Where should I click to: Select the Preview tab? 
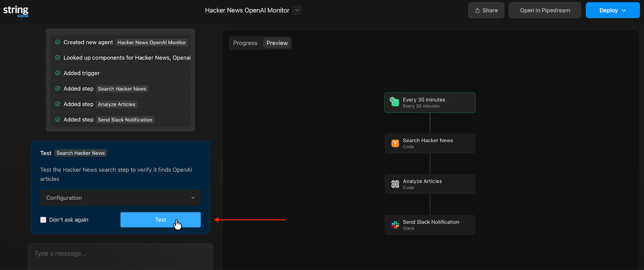coord(277,43)
